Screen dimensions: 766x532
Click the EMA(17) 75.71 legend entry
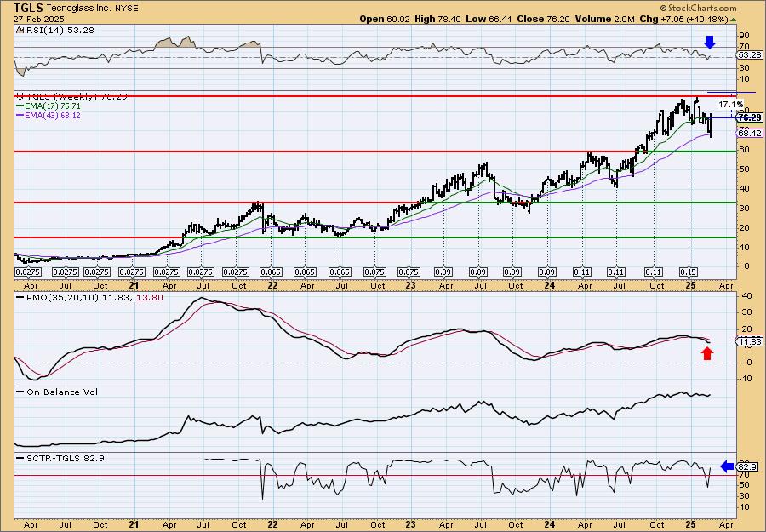click(53, 106)
